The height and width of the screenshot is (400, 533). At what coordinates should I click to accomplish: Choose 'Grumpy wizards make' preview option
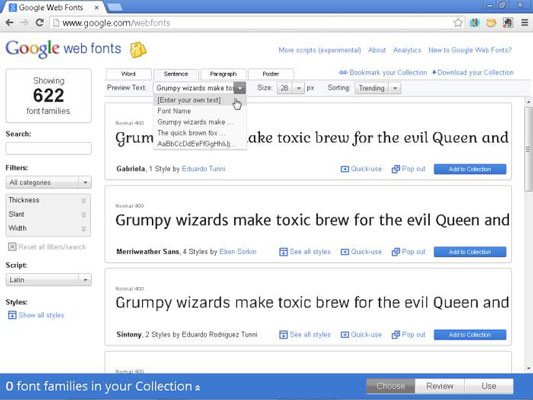(199, 122)
